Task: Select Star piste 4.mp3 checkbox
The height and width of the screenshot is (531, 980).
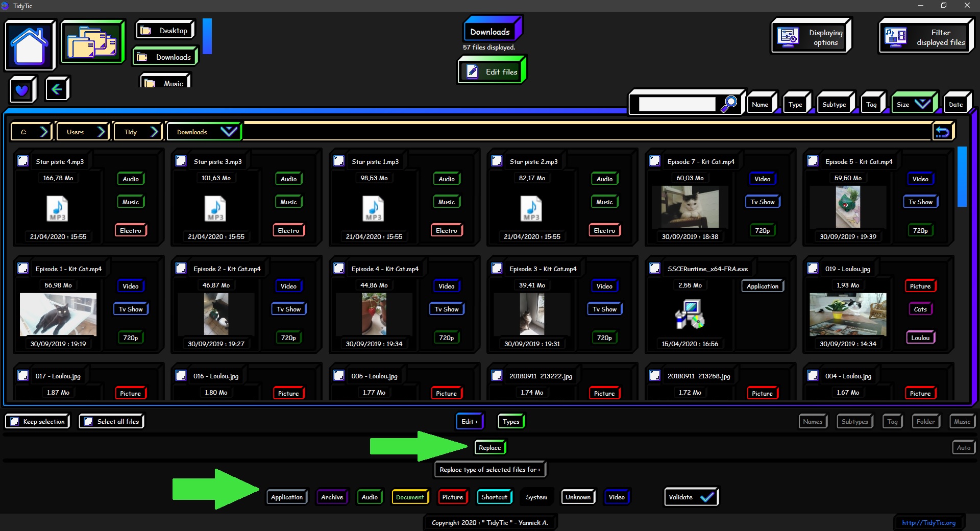Action: [23, 161]
